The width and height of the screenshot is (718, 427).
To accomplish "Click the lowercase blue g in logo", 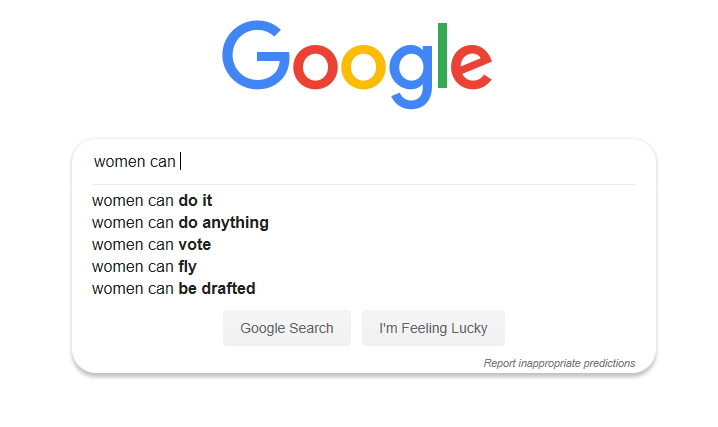I will [x=411, y=76].
